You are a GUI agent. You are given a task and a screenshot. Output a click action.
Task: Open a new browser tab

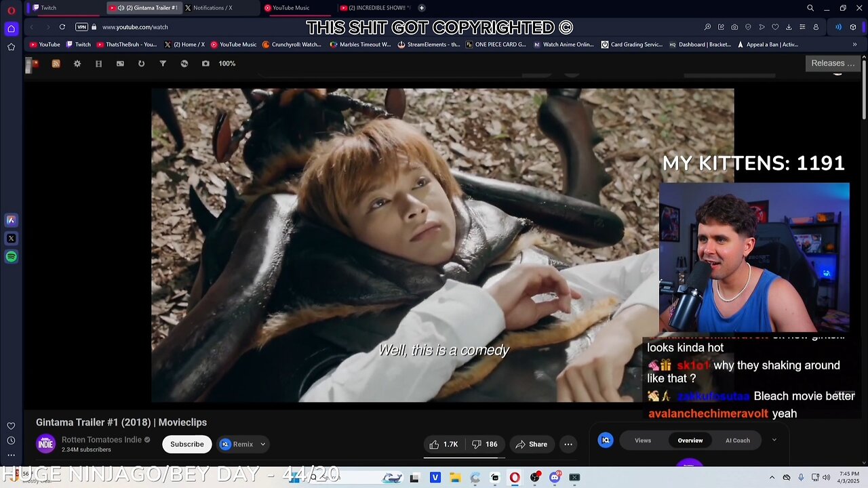pyautogui.click(x=422, y=8)
